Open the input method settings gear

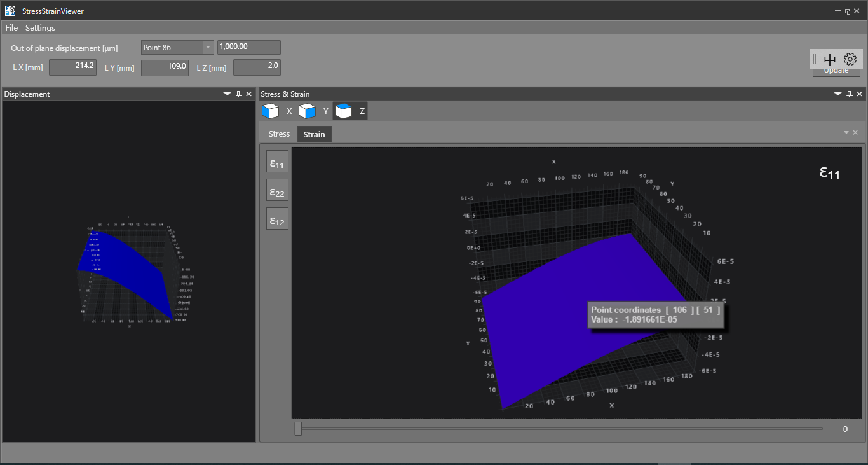point(850,59)
